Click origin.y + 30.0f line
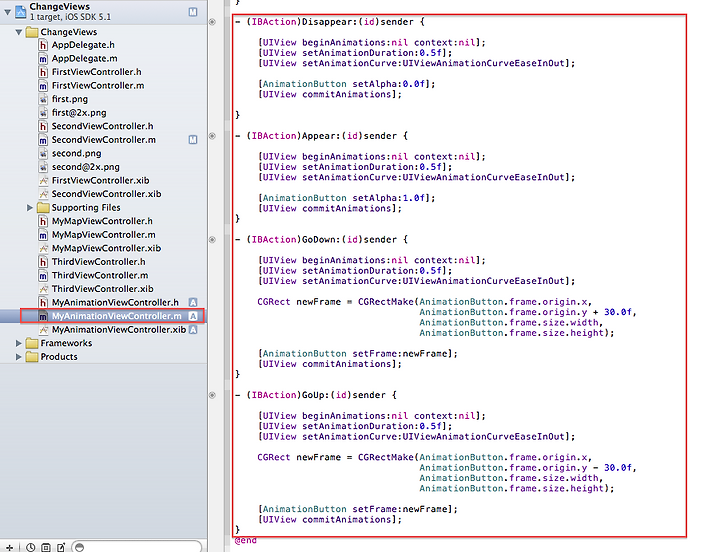The height and width of the screenshot is (552, 720). [528, 312]
